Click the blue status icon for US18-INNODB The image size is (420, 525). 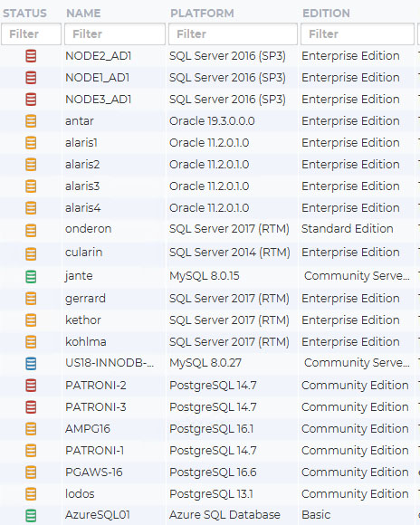[31, 364]
